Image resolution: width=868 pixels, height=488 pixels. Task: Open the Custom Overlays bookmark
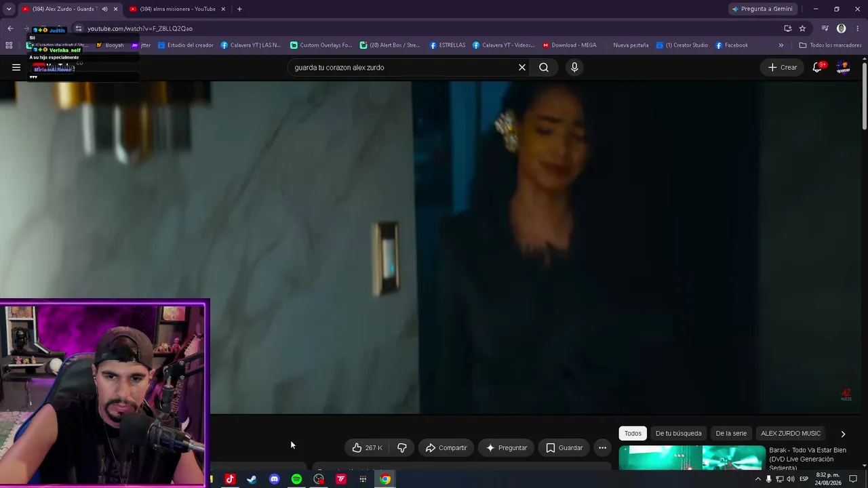321,45
